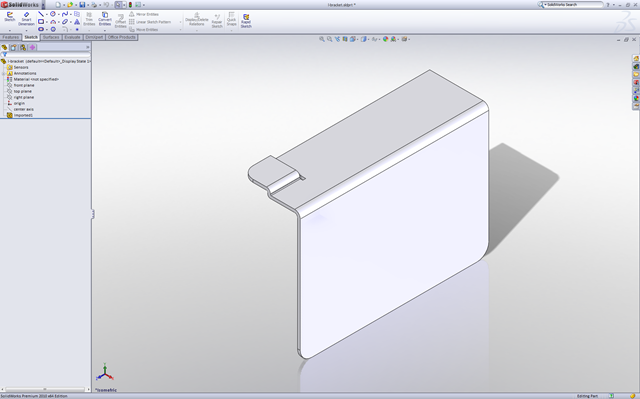Switch to the Evaluate tab

point(72,37)
